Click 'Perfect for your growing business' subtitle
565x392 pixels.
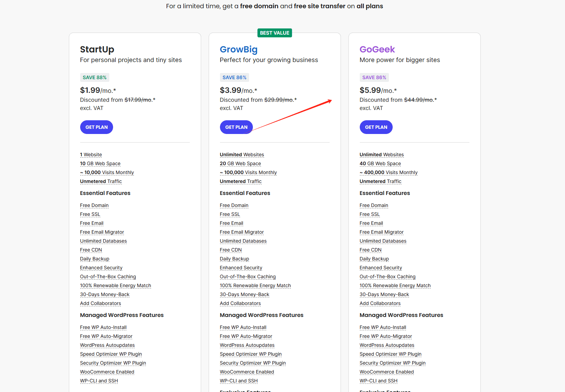269,60
